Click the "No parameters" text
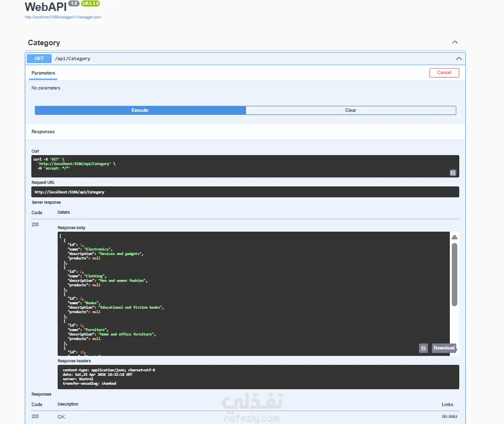Image resolution: width=504 pixels, height=424 pixels. point(46,88)
